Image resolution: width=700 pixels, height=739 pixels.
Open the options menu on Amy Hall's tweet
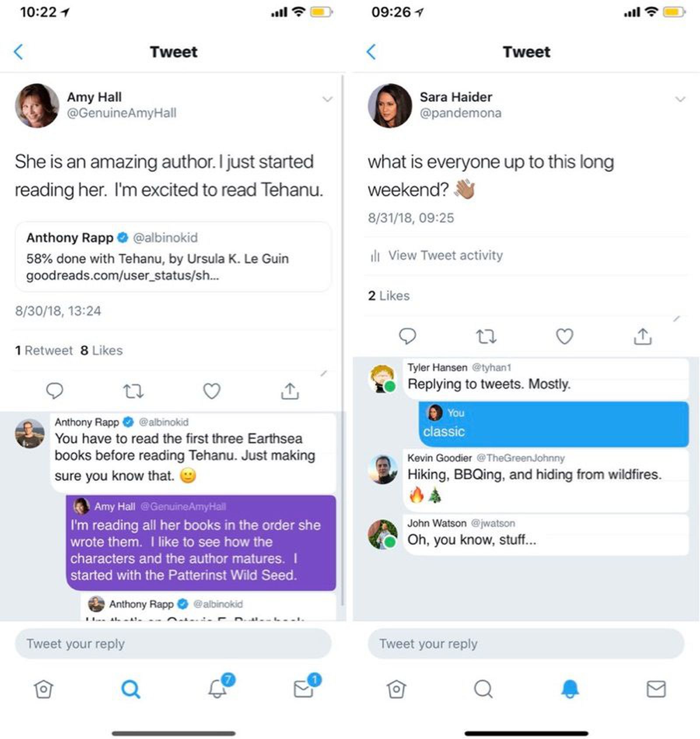coord(328,100)
